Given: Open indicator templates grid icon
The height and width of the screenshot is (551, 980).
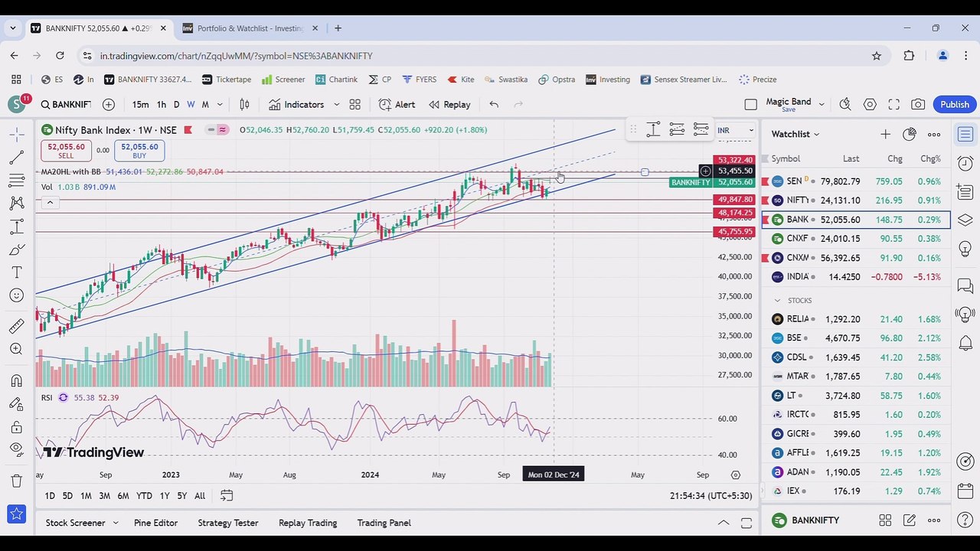Looking at the screenshot, I should (x=354, y=104).
